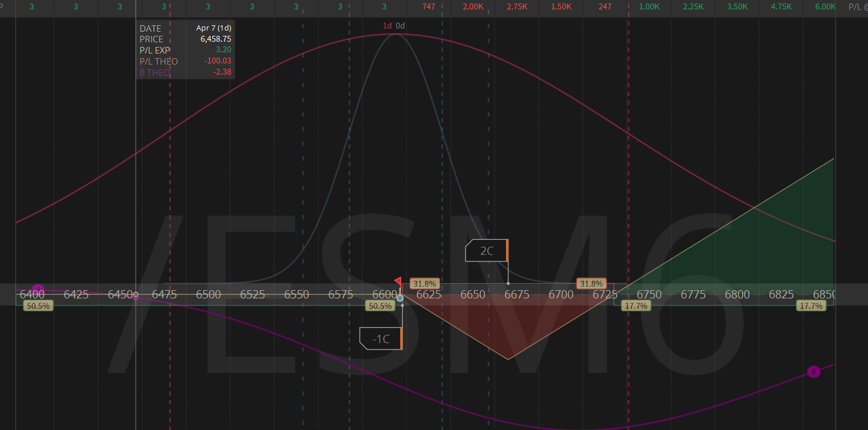Click the 17.7% probability badge below 6750

tap(636, 306)
